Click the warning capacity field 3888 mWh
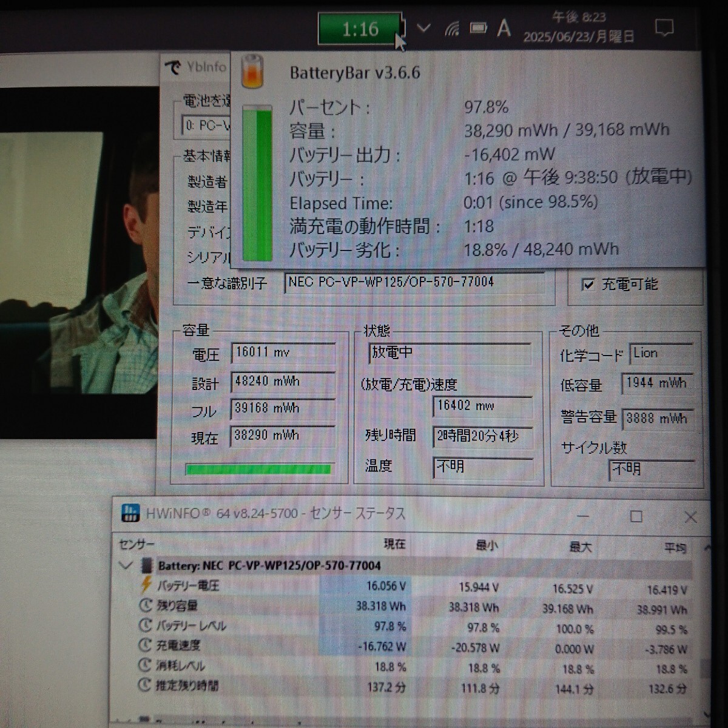The height and width of the screenshot is (728, 728). (658, 418)
